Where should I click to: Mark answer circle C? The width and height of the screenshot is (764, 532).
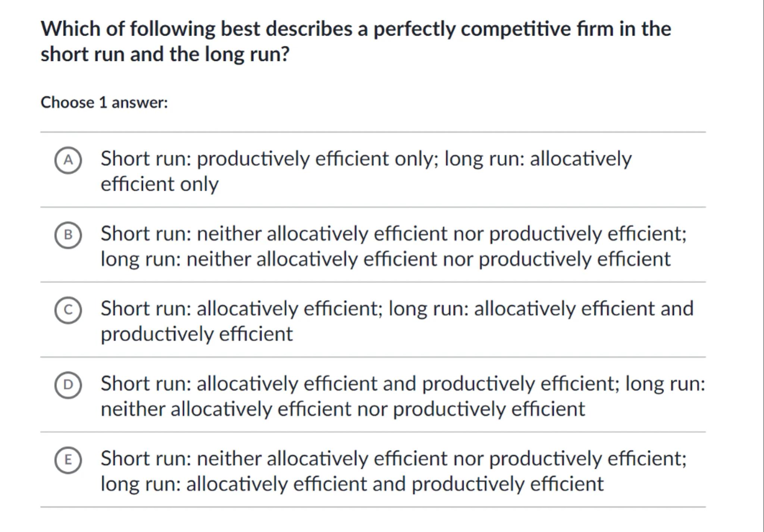click(68, 310)
